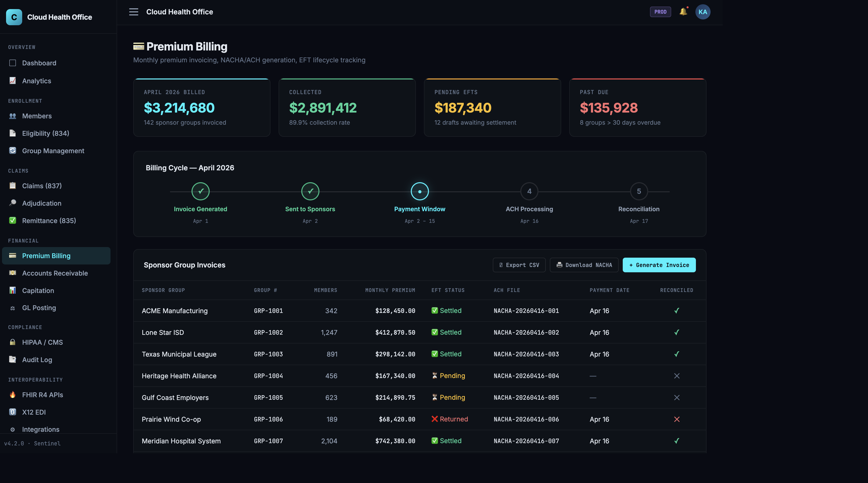The height and width of the screenshot is (483, 868).
Task: Open the Capitation page
Action: point(56,290)
